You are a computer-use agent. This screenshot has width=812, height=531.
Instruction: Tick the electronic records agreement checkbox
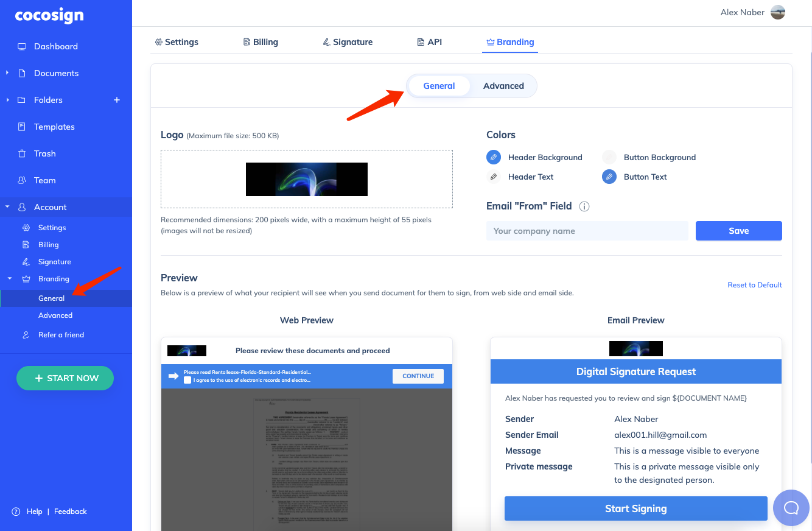click(x=188, y=381)
